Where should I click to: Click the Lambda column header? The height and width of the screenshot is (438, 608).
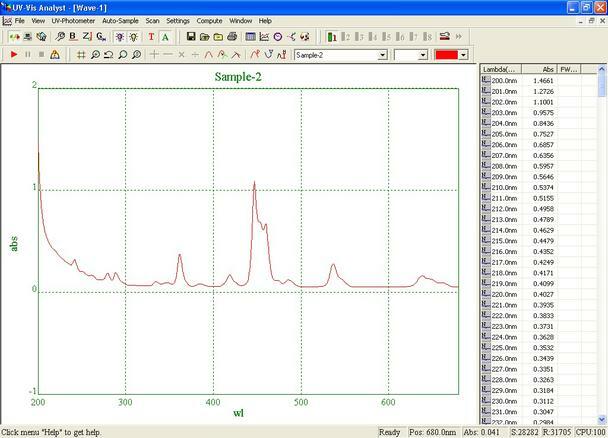tap(501, 69)
